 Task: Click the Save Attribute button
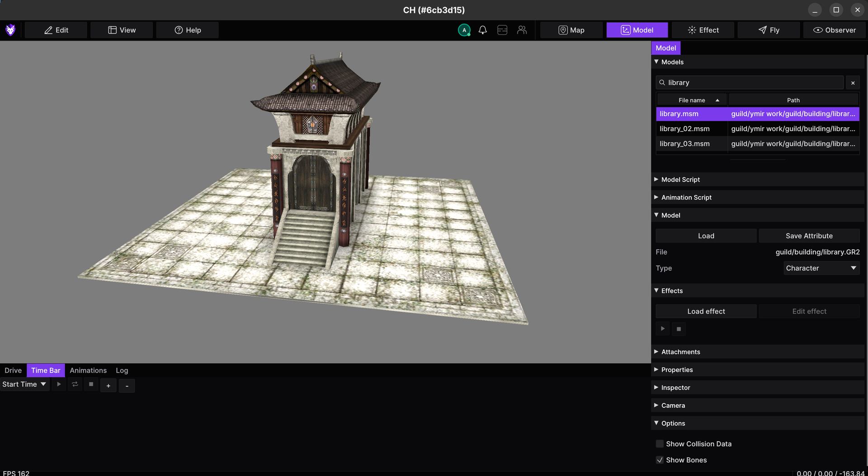click(x=809, y=236)
